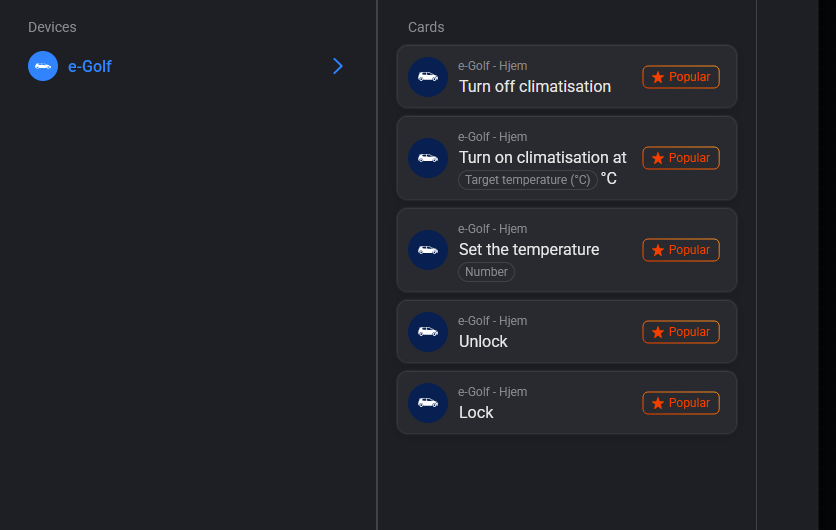This screenshot has width=836, height=530.
Task: Select the e-Golf device entry
Action: click(90, 67)
